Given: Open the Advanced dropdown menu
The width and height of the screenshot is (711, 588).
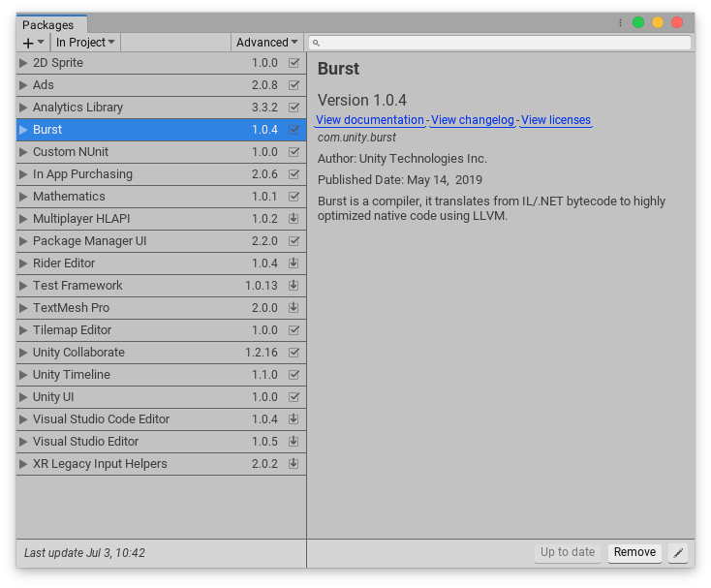Looking at the screenshot, I should (x=266, y=43).
